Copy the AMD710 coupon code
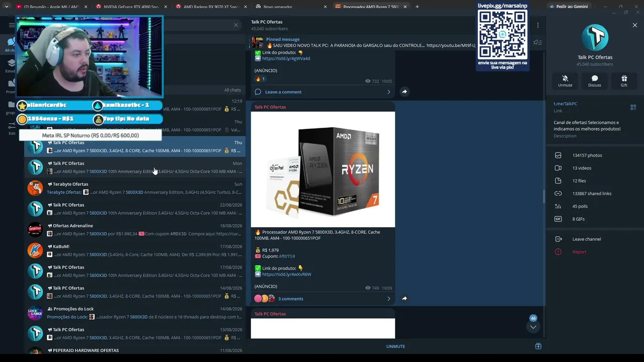Viewport: 644px width, 362px height. pos(287,256)
